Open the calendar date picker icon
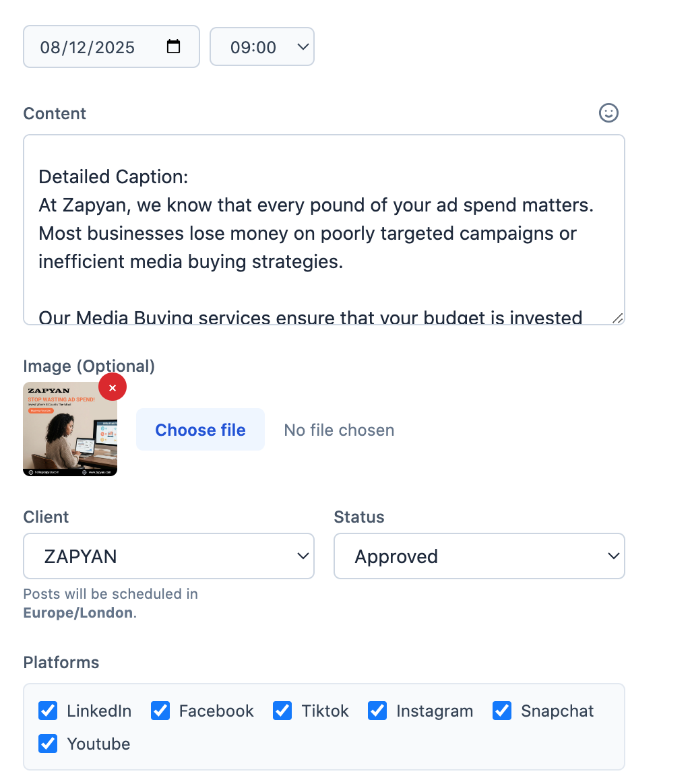This screenshot has height=784, width=690. click(174, 46)
